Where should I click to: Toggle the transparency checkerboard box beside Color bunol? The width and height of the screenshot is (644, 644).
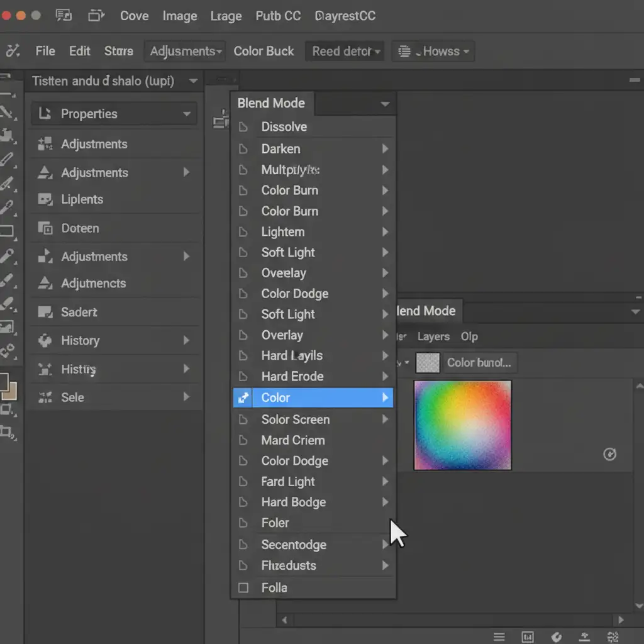428,363
